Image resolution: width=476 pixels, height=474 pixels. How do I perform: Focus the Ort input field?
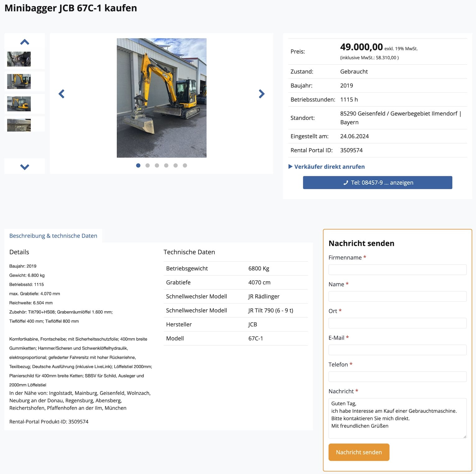(x=397, y=323)
